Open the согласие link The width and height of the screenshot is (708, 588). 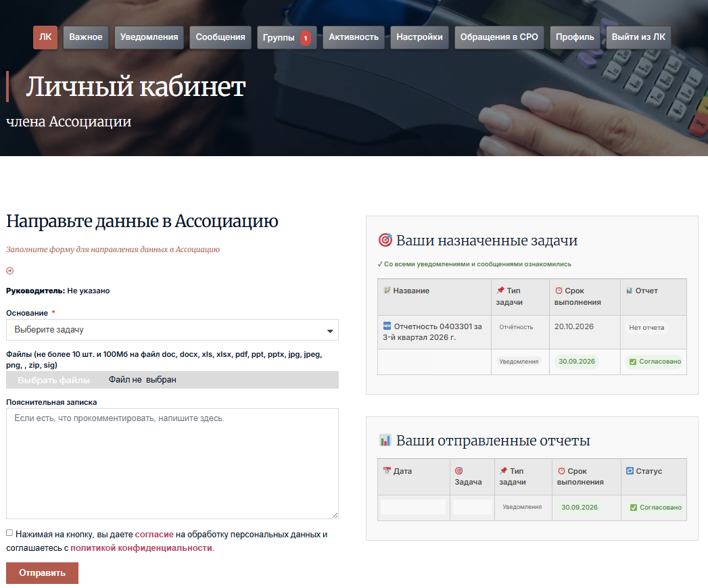click(154, 535)
